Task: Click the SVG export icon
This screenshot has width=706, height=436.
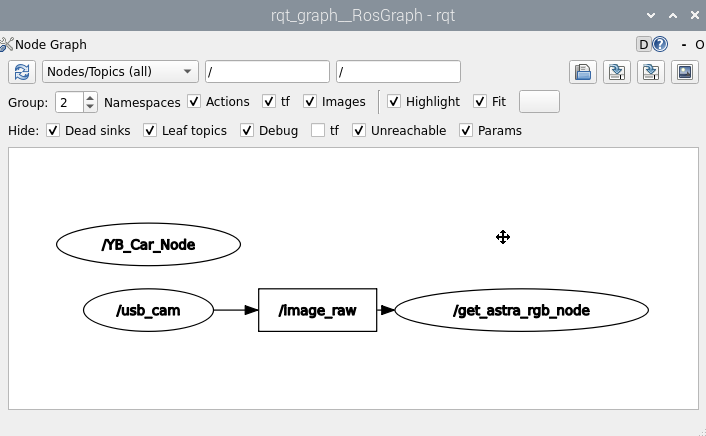Action: [x=651, y=72]
